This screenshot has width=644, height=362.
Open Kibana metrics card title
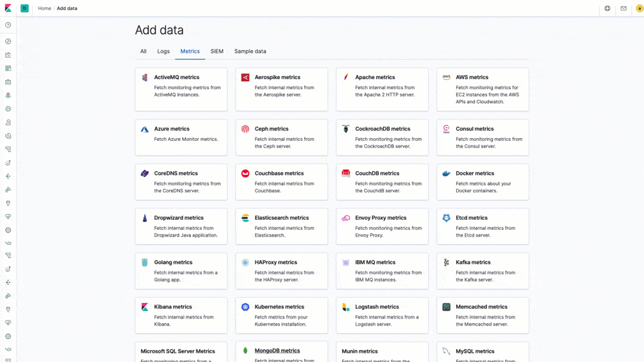173,306
